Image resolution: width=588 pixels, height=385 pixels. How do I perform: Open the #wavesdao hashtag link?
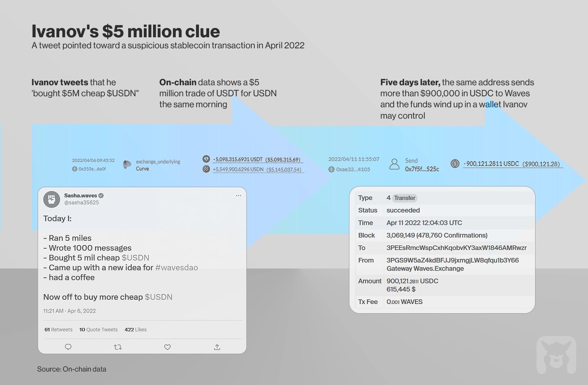pyautogui.click(x=176, y=268)
